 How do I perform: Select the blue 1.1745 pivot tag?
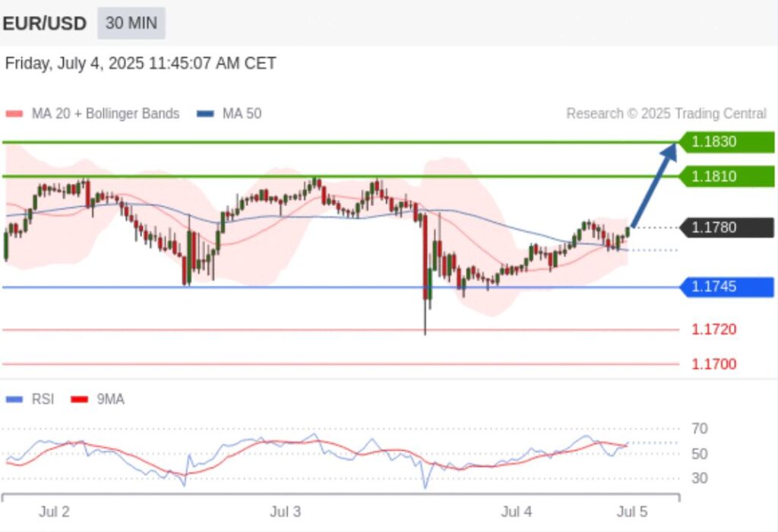[727, 287]
